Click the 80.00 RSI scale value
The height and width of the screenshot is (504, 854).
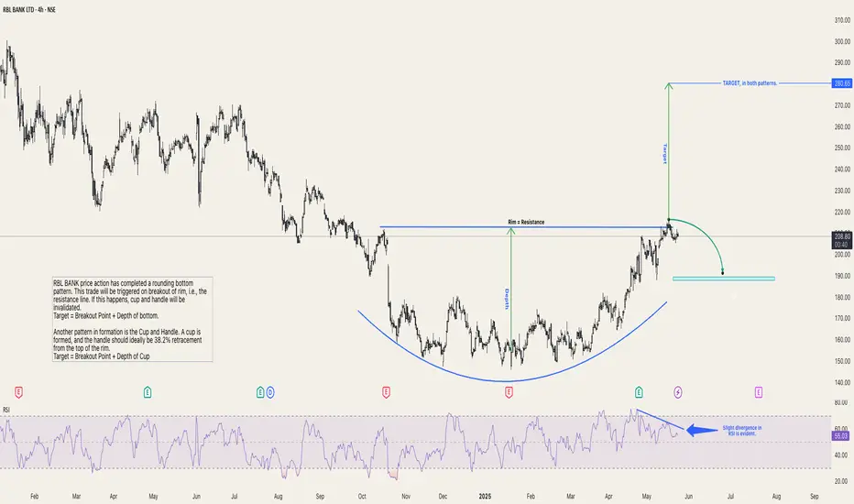coord(841,402)
